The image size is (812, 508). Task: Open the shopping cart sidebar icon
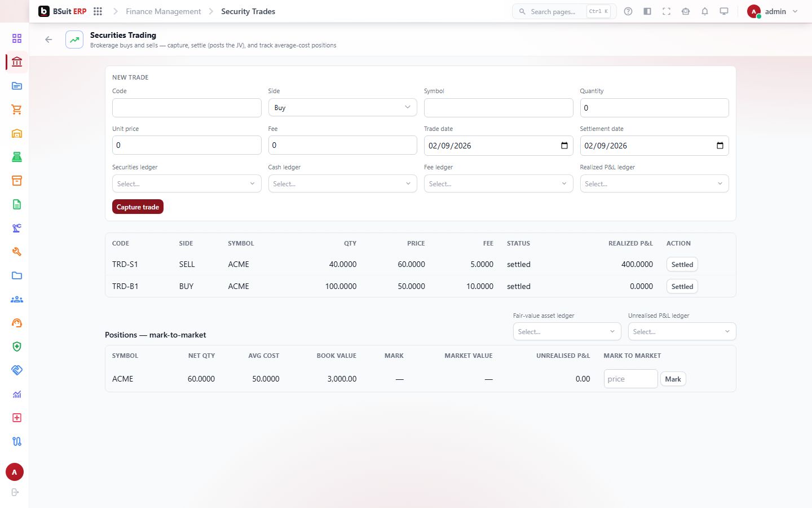(x=17, y=110)
